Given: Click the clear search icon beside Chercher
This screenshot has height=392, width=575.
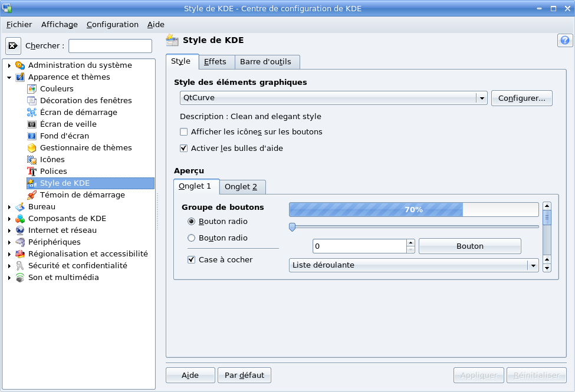Looking at the screenshot, I should click(13, 46).
